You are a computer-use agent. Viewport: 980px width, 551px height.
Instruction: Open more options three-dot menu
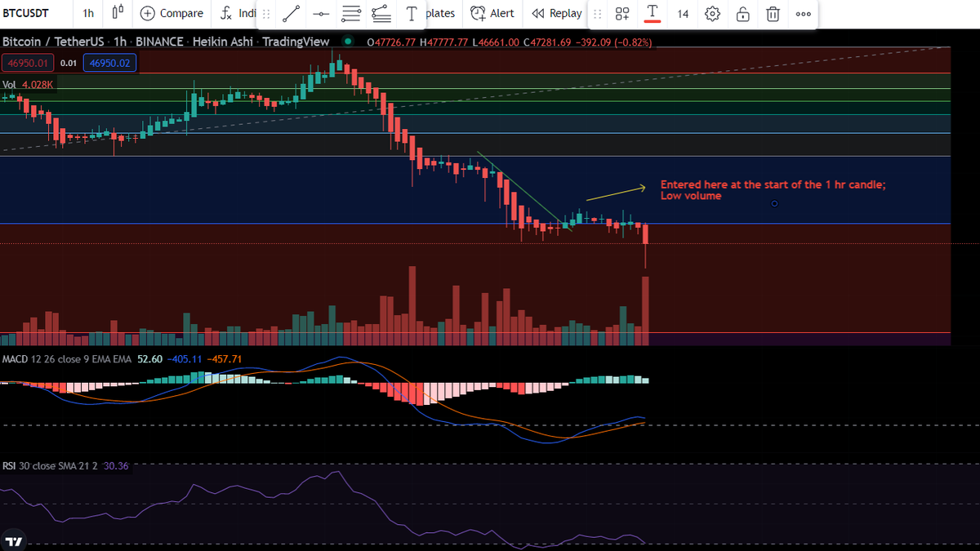coord(803,14)
